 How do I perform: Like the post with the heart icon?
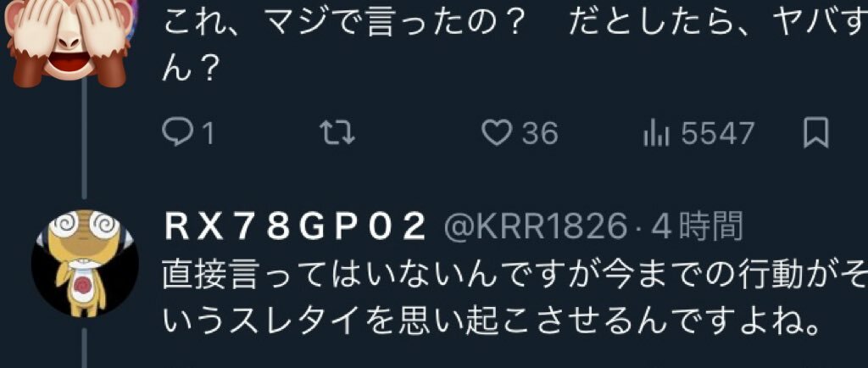[x=496, y=133]
